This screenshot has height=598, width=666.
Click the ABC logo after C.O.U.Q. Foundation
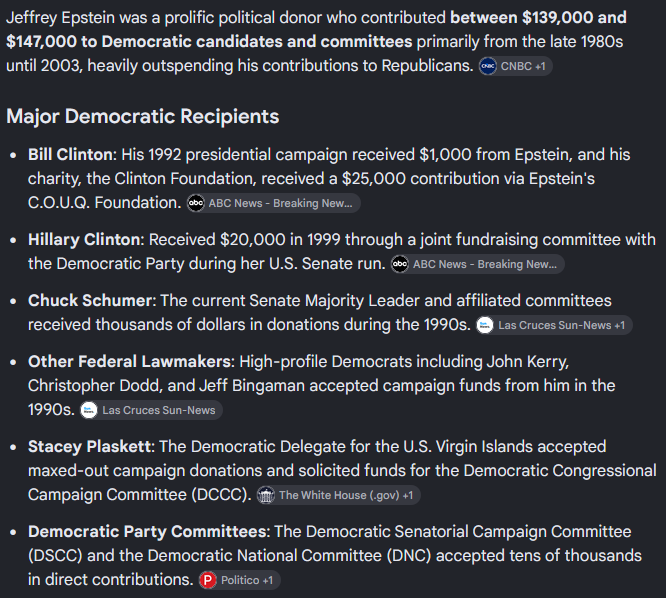tap(196, 203)
